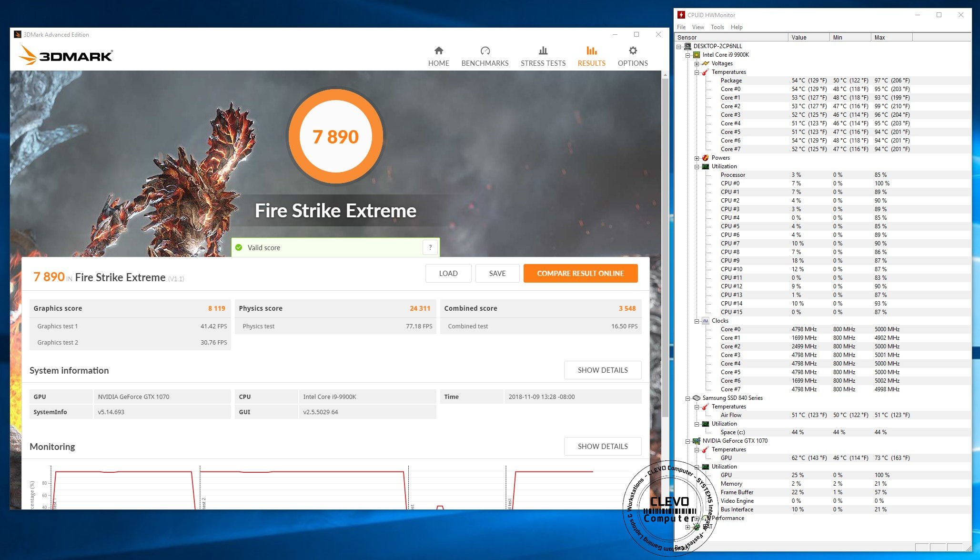Click the Utilization icon under Samsung SSD
This screenshot has height=560, width=980.
pyautogui.click(x=706, y=424)
